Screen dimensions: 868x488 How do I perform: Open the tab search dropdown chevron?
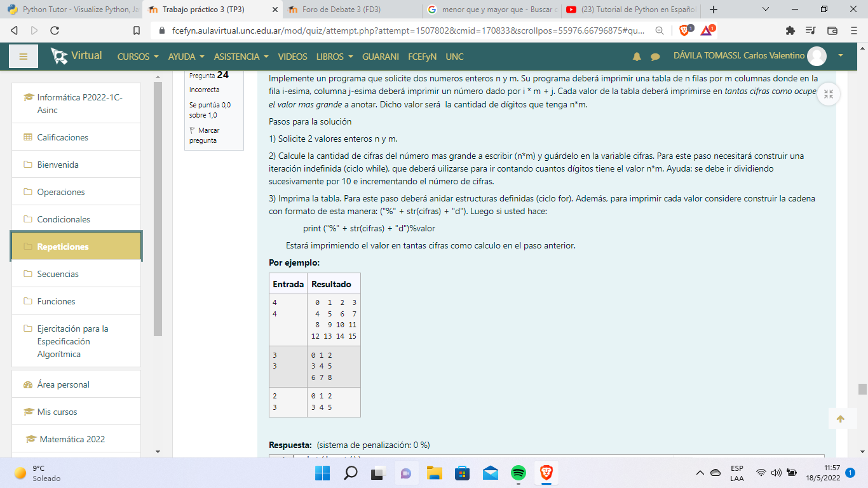pyautogui.click(x=765, y=10)
